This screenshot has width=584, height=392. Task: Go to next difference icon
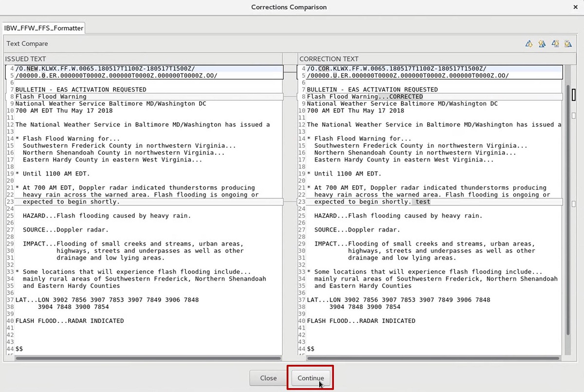(529, 44)
